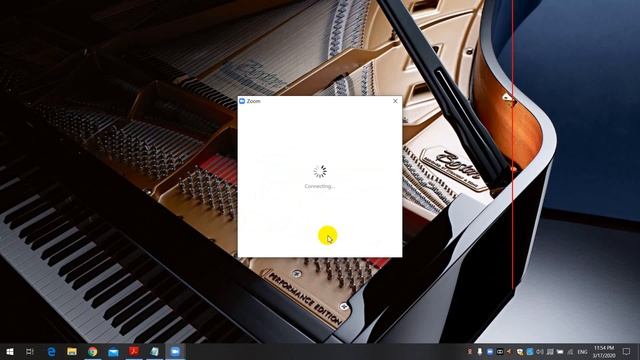The height and width of the screenshot is (360, 640).
Task: Open Task View on the taskbar
Action: coord(30,351)
